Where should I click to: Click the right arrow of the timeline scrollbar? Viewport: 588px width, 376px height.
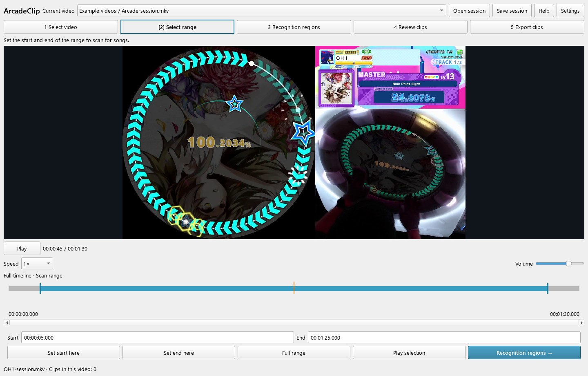581,322
